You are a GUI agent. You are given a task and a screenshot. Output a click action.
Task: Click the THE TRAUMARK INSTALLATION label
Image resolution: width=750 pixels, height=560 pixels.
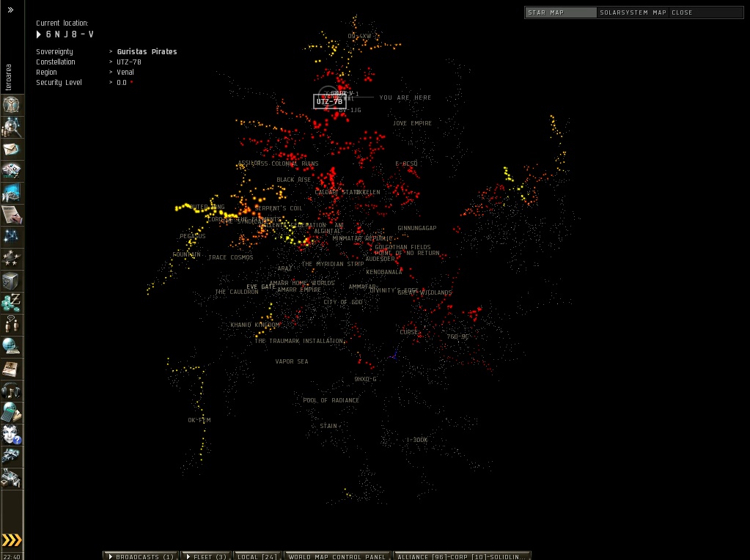tap(299, 341)
